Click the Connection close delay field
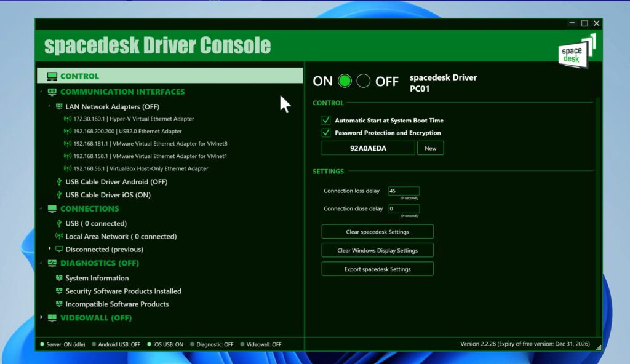The height and width of the screenshot is (364, 630). point(404,208)
